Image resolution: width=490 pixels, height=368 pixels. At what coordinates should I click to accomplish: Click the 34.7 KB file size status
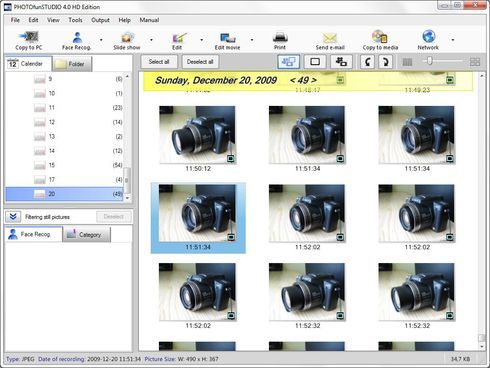[x=460, y=359]
